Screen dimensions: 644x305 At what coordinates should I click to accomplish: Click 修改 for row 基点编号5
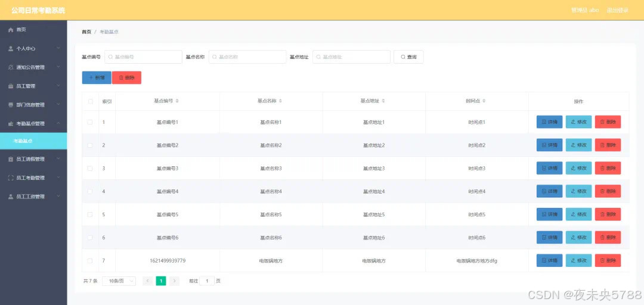point(578,214)
